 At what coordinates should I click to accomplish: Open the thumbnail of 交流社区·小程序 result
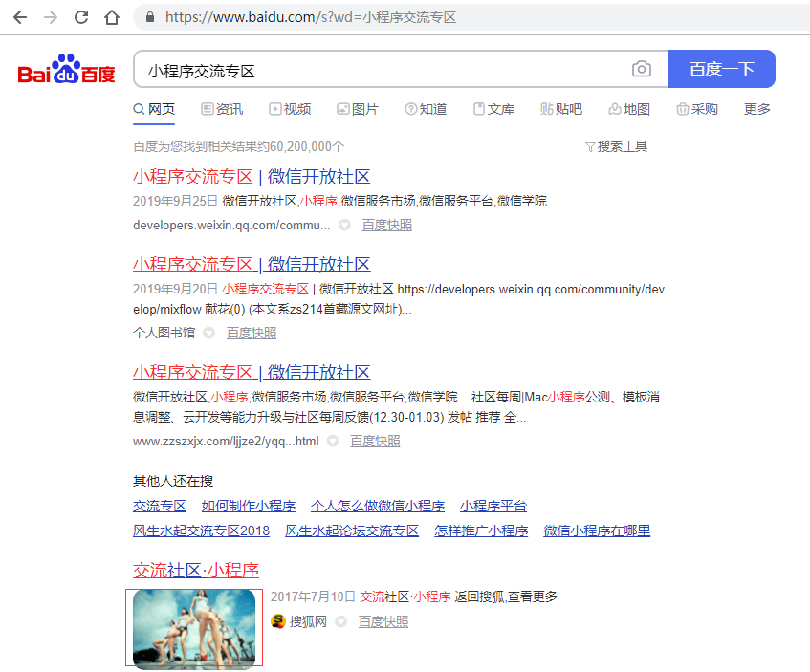tap(194, 630)
